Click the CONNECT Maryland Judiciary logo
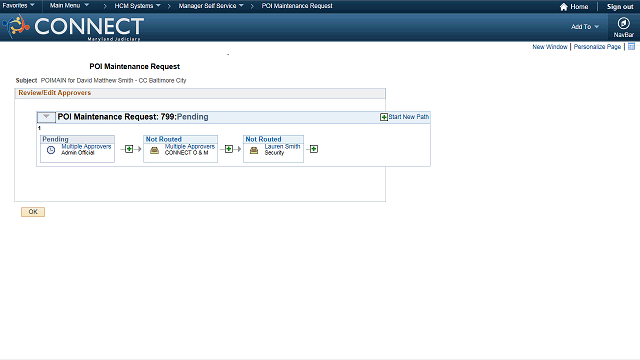This screenshot has width=640, height=360. click(73, 27)
